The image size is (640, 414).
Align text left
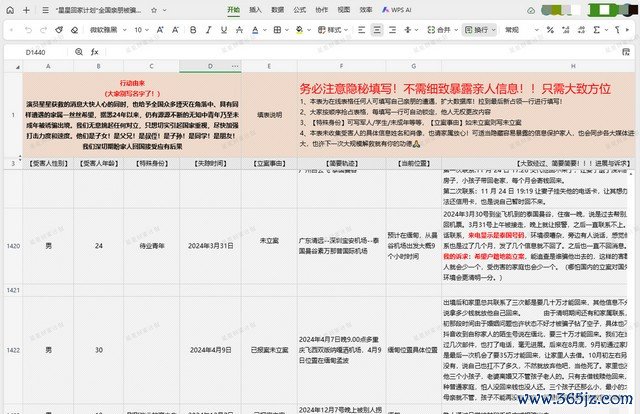361,30
